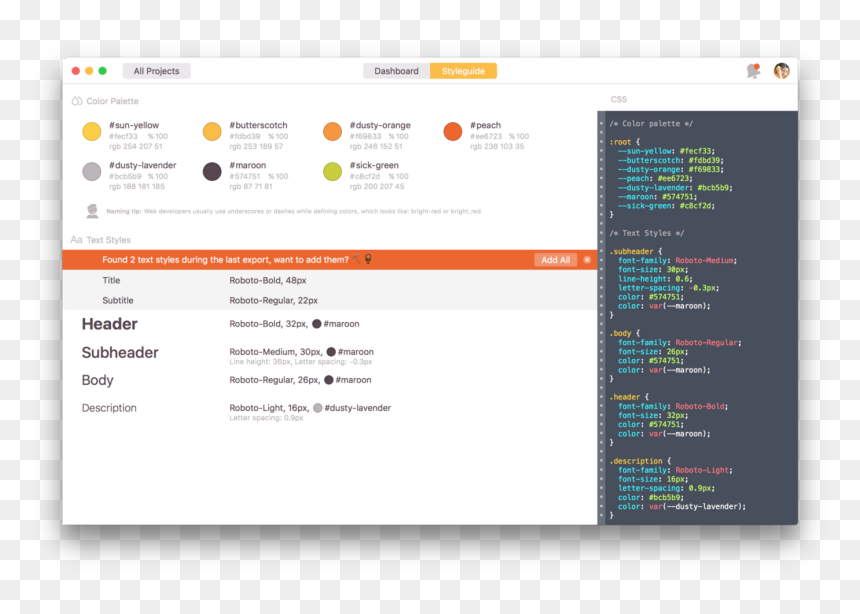Click dusty-lavender dot in Description row
This screenshot has width=860, height=614.
click(318, 408)
